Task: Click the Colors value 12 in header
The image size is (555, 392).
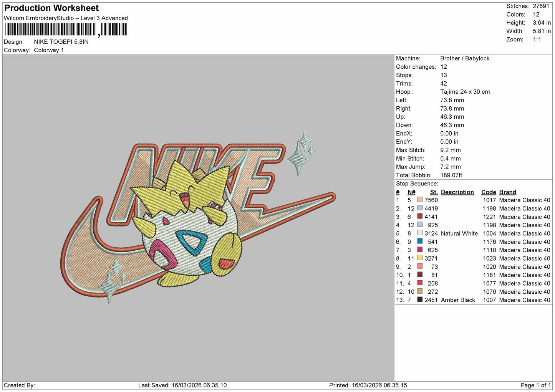Action: [536, 15]
